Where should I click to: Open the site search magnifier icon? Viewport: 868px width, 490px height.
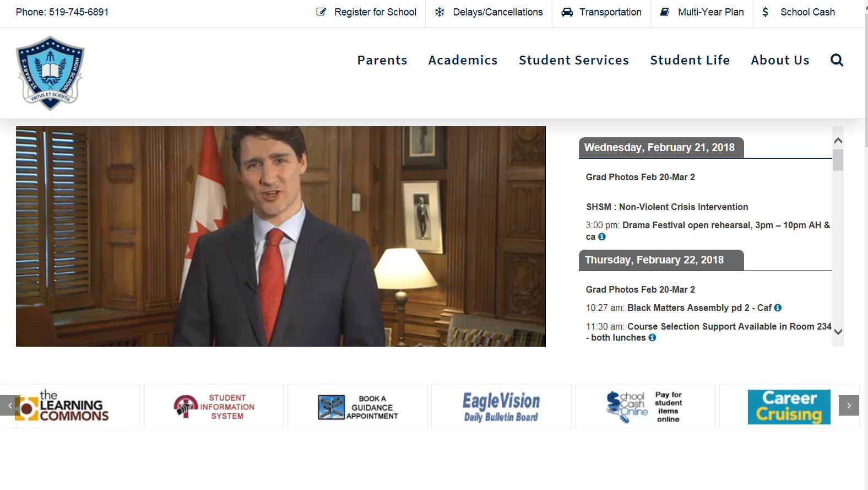click(837, 60)
